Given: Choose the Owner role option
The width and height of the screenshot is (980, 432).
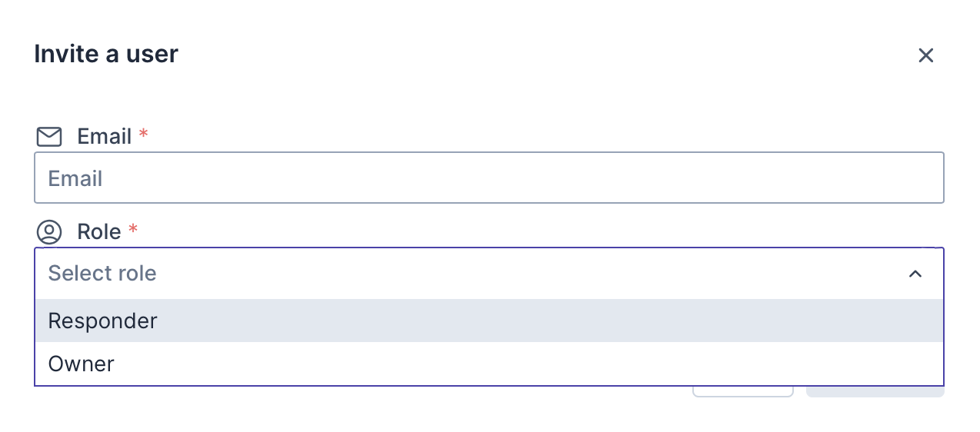Looking at the screenshot, I should [x=82, y=364].
